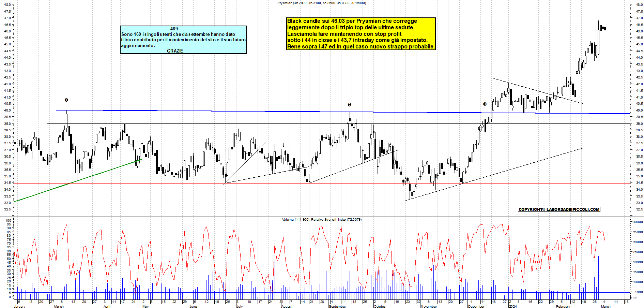644x308 pixels.
Task: Click 'GRAZIE' in the cyan note box
Action: (x=175, y=51)
